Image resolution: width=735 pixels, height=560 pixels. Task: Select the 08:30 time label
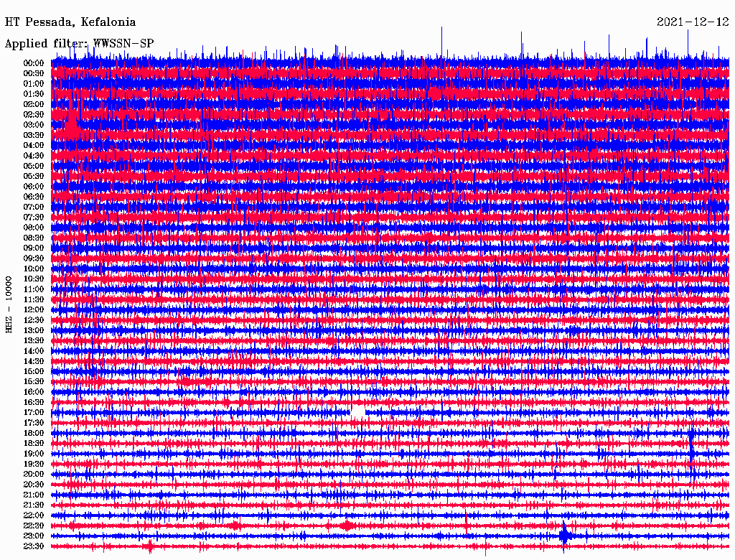pos(34,238)
